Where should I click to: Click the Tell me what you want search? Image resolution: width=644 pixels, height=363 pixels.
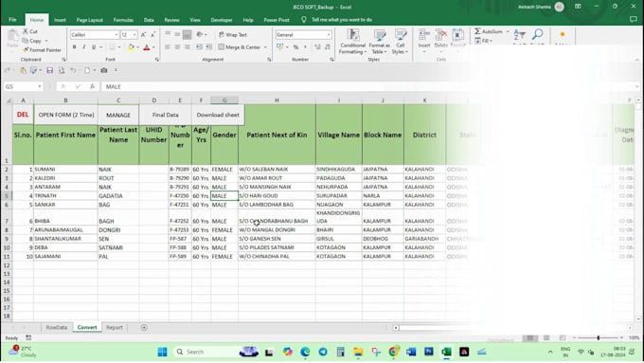(x=342, y=20)
